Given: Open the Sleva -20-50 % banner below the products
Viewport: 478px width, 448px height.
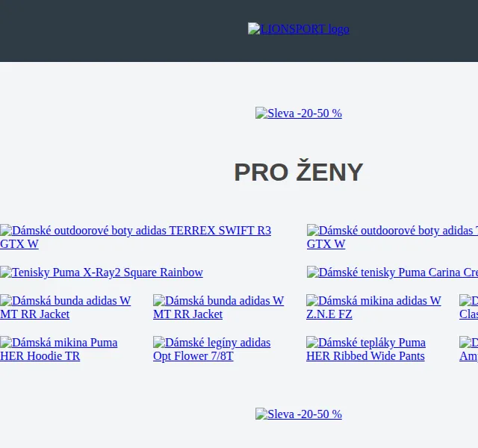Looking at the screenshot, I should click(x=299, y=414).
